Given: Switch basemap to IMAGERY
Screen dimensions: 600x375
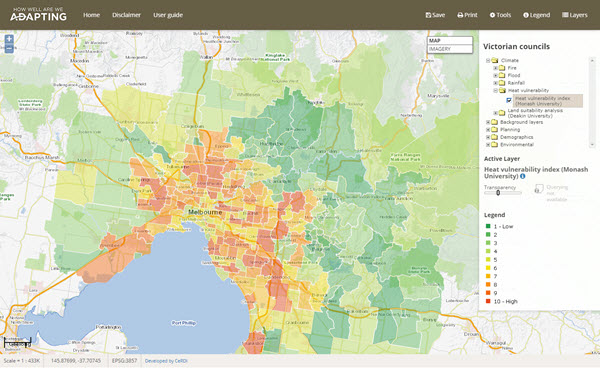Looking at the screenshot, I should tap(450, 49).
